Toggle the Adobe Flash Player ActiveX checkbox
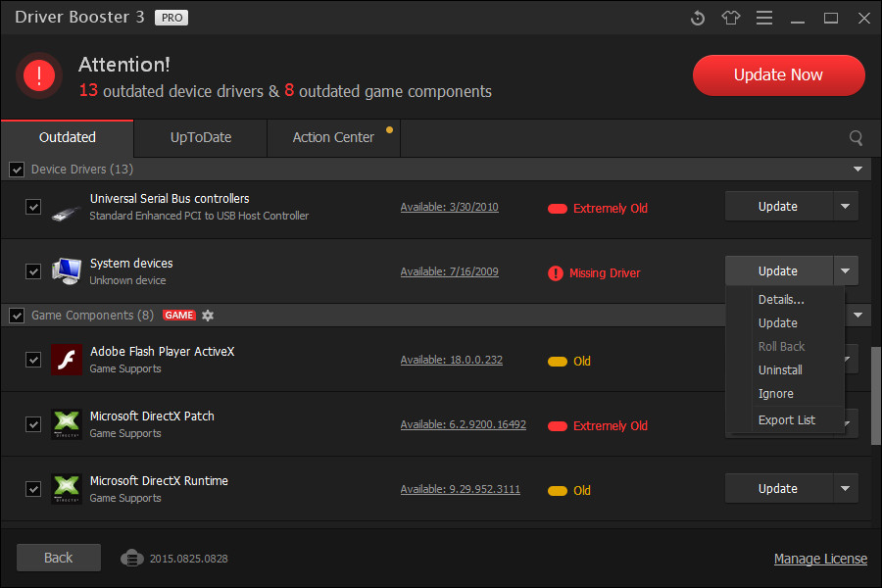 pyautogui.click(x=33, y=359)
